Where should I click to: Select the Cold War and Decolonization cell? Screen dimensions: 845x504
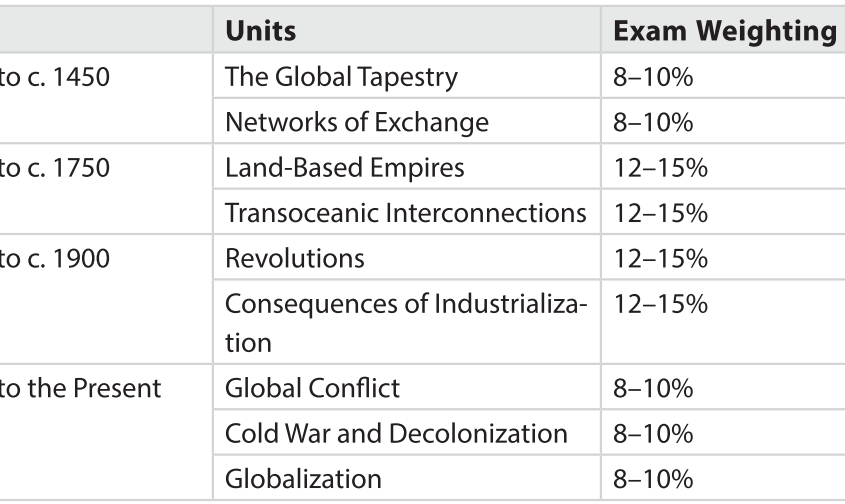tap(396, 433)
